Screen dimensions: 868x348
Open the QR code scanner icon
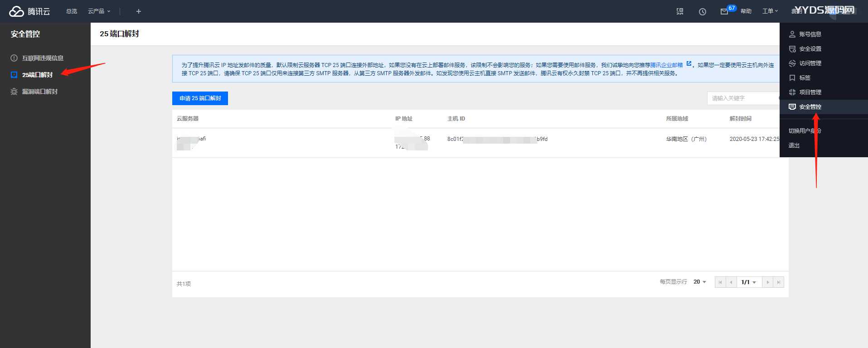680,11
